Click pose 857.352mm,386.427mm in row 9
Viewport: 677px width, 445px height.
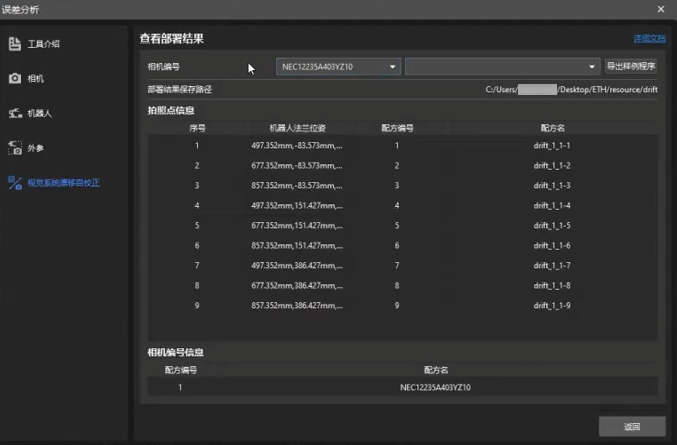click(297, 305)
